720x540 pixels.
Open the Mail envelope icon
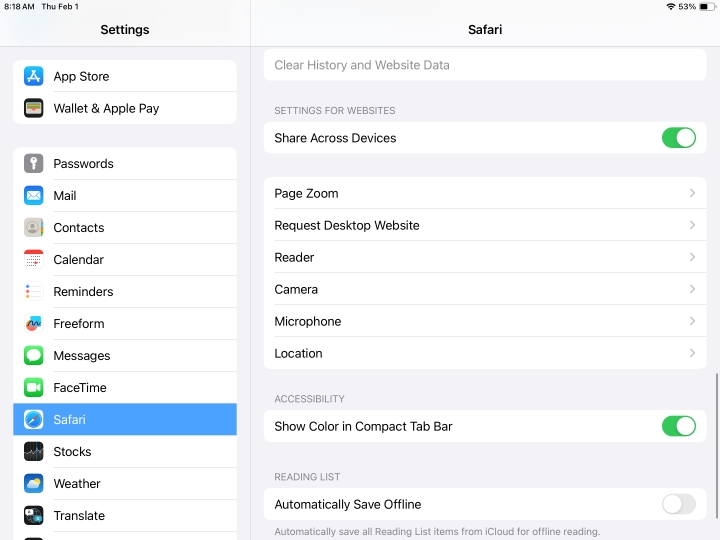point(34,196)
